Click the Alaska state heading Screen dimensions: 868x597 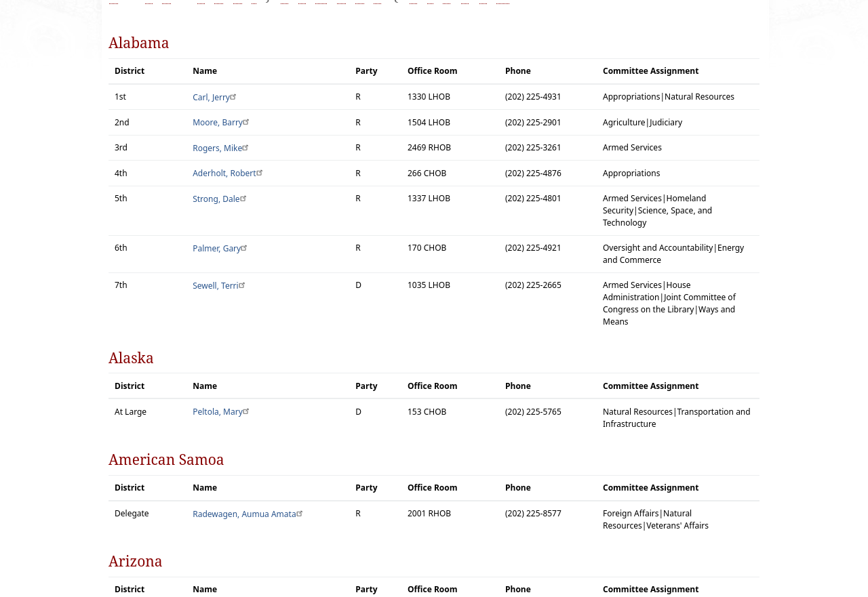pos(131,358)
